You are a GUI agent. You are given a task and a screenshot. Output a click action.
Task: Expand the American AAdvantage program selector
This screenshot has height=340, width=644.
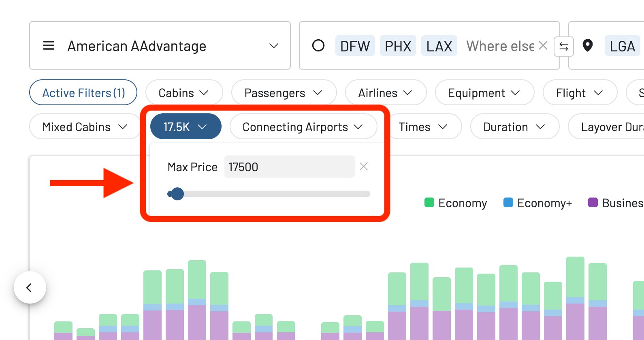click(160, 45)
